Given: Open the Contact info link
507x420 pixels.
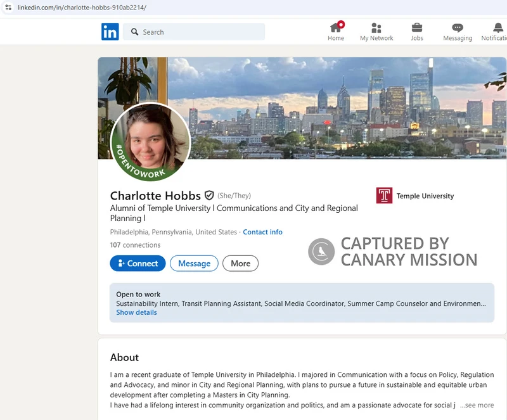Looking at the screenshot, I should [x=262, y=232].
